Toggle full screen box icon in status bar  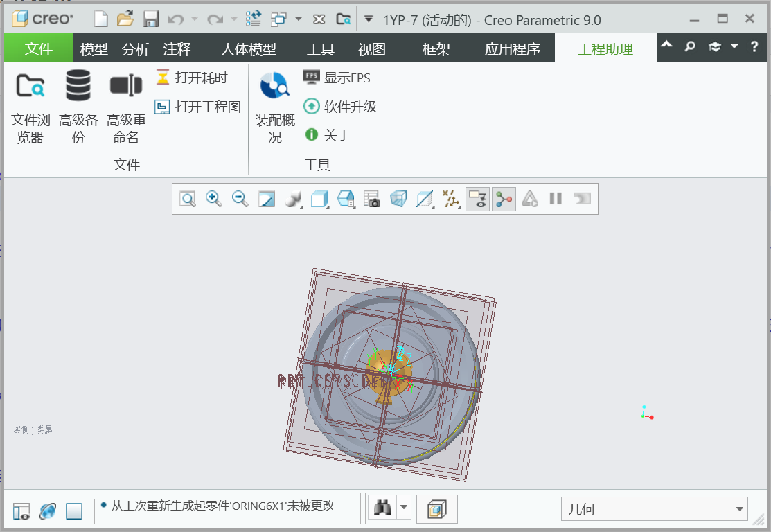click(74, 511)
